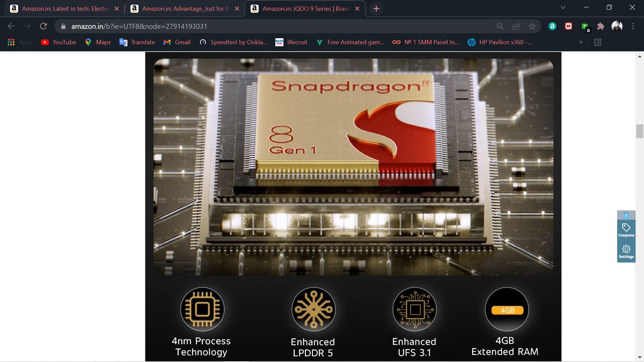Viewport: 644px width, 362px height.
Task: Open the red fast-forward extension
Action: 568,26
